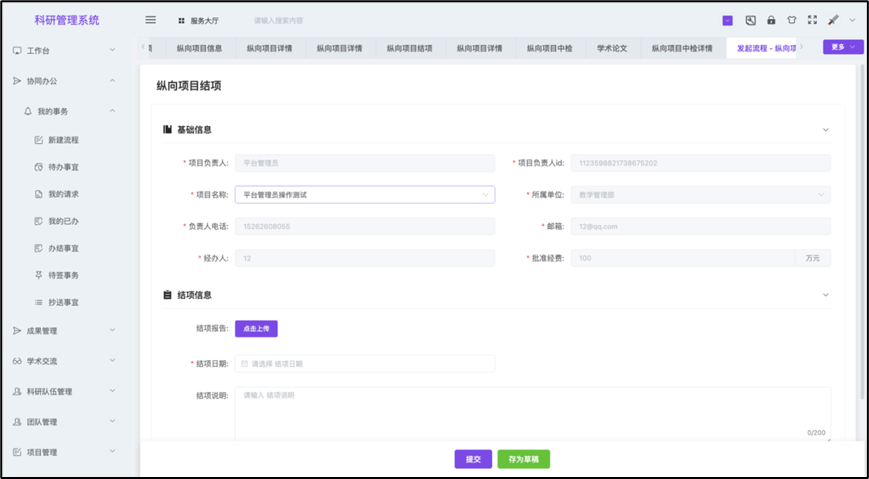Image resolution: width=869 pixels, height=479 pixels.
Task: Click the 点击上传 upload button
Action: (256, 328)
